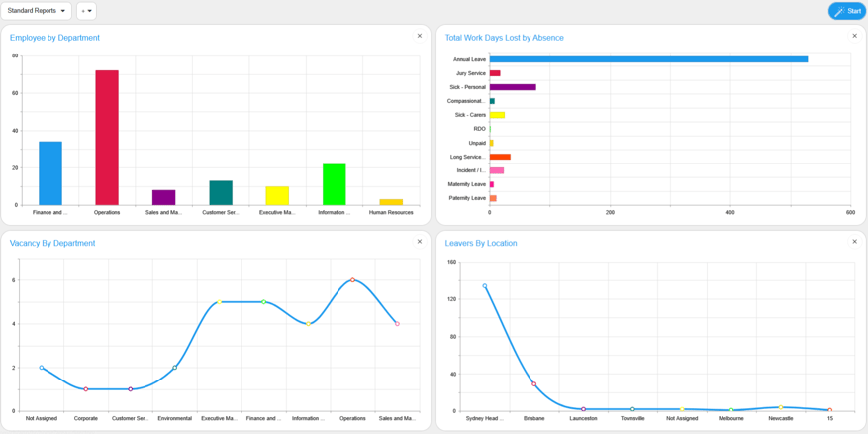Click the Leavers By Location title
Viewport: 868px width, 434px height.
coord(481,243)
